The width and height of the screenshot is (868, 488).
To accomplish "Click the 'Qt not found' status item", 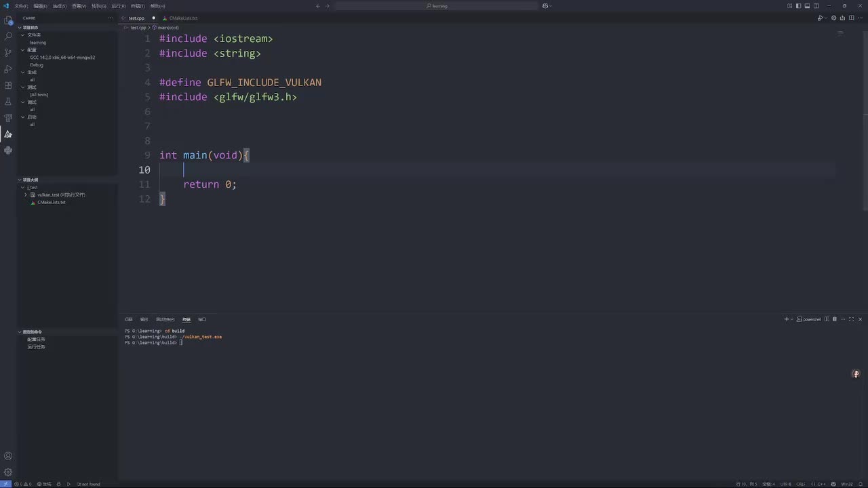I will (88, 484).
